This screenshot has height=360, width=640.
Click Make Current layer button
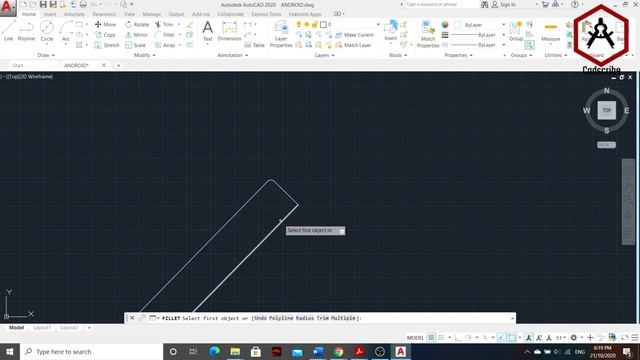tap(354, 35)
